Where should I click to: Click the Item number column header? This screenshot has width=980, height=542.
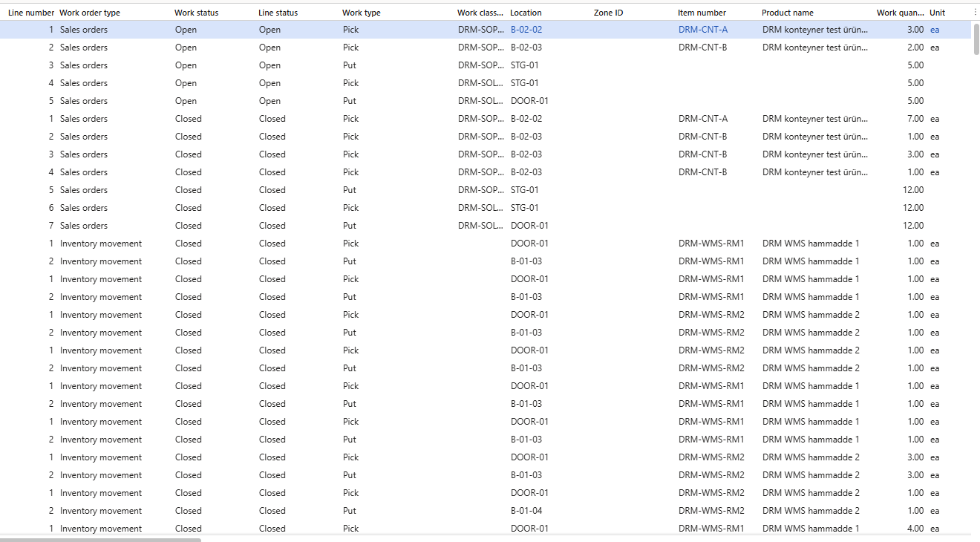[x=702, y=13]
